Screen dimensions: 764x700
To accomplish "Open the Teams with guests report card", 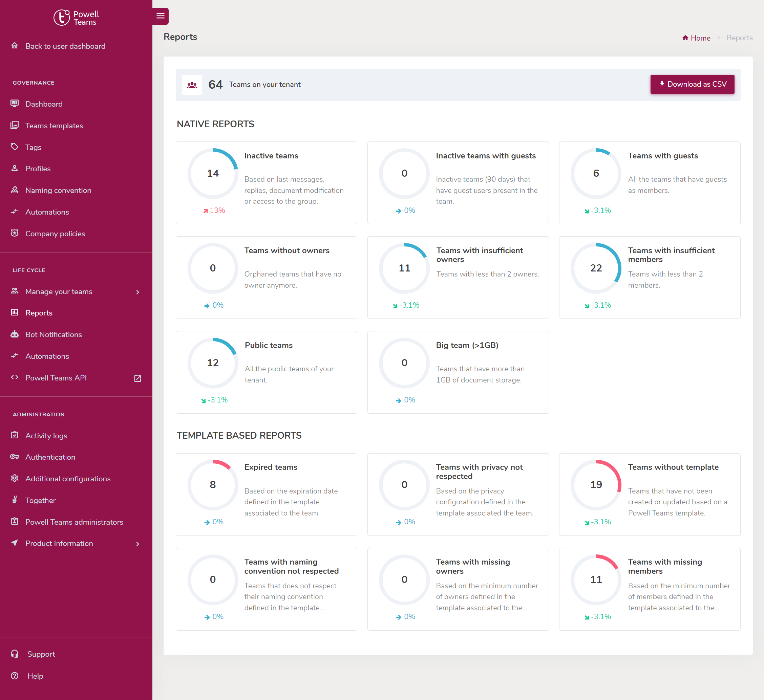I will [650, 182].
